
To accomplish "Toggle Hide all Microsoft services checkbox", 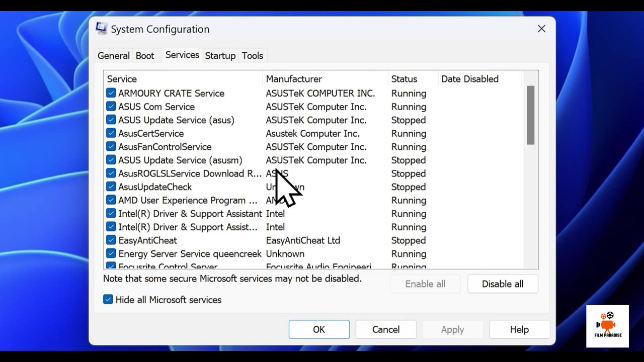I will (x=108, y=300).
